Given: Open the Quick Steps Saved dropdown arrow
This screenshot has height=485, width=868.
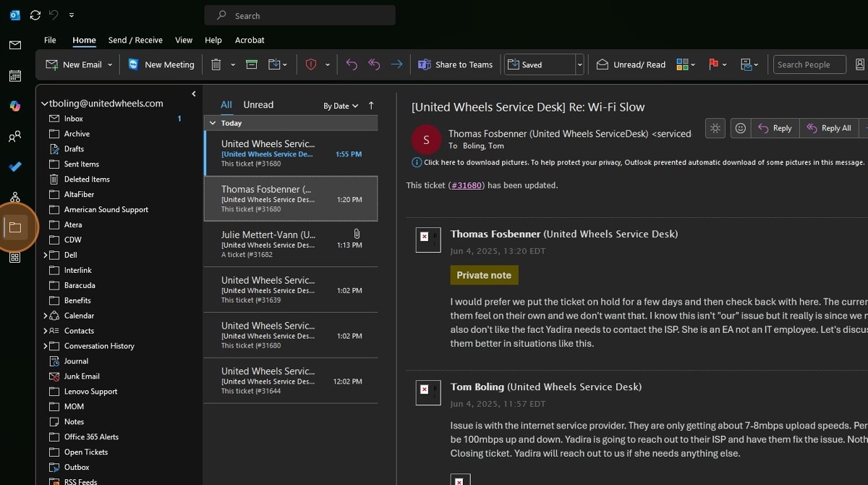Looking at the screenshot, I should (579, 64).
